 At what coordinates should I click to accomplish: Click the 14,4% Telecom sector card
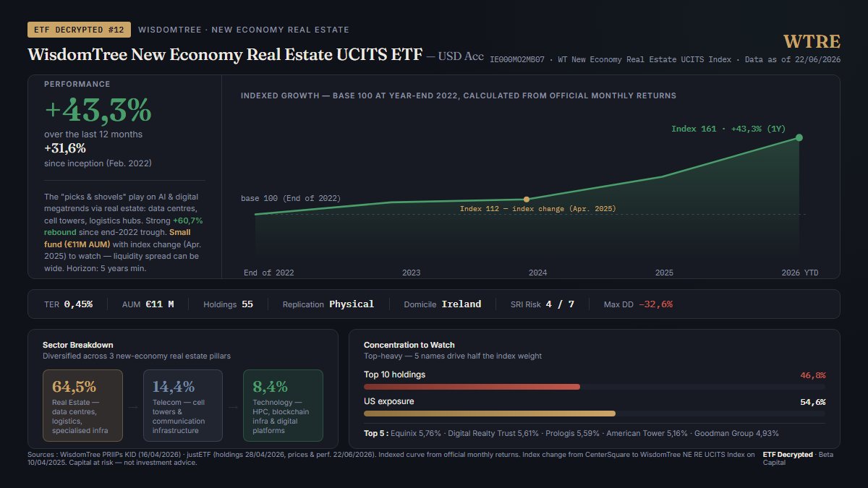click(x=183, y=405)
